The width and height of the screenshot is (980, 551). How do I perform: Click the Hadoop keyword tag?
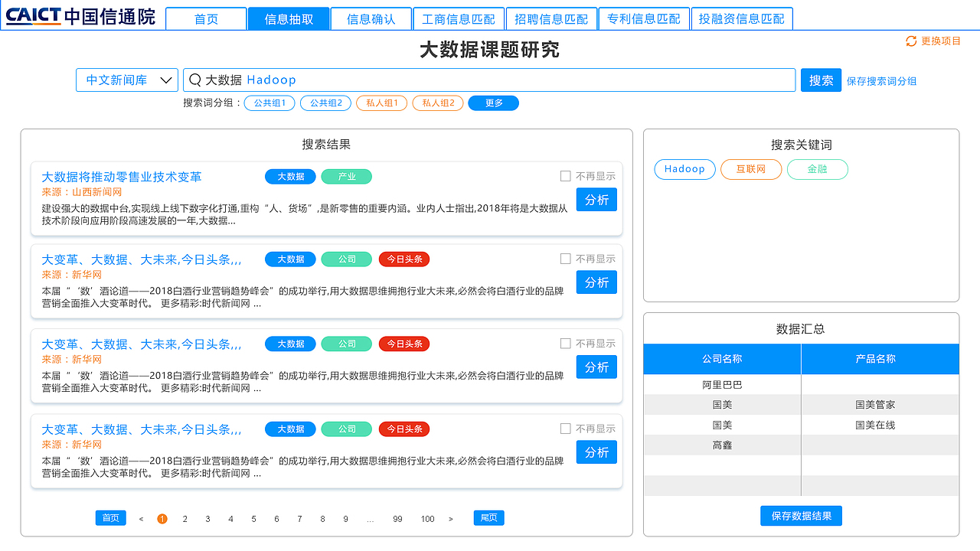[x=685, y=169]
